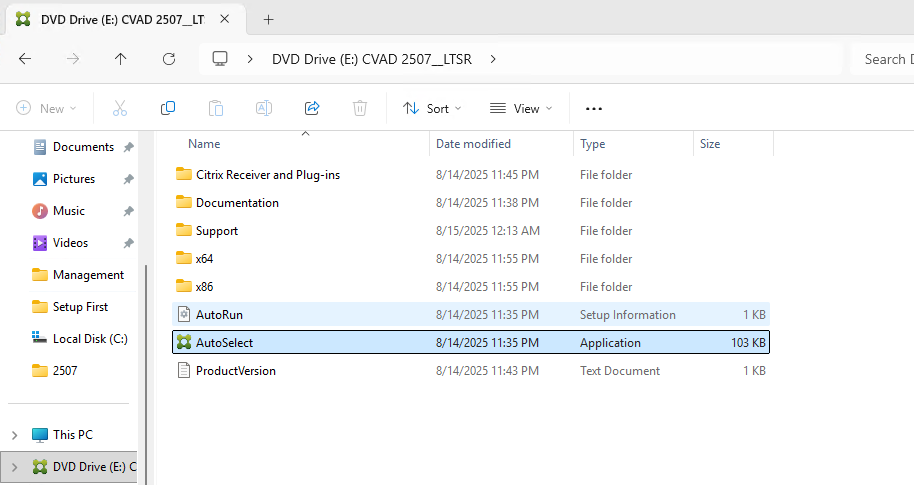Go back with the left arrow
Viewport: 914px width, 485px height.
(x=25, y=59)
